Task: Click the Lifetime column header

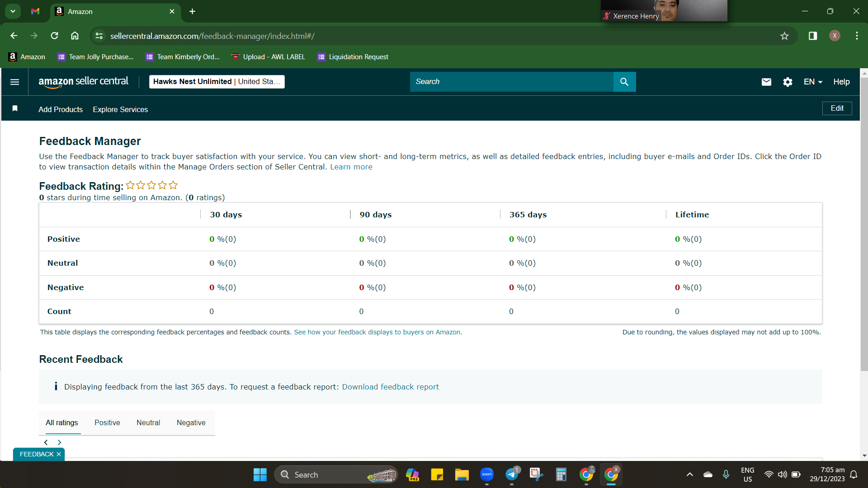Action: [x=692, y=215]
